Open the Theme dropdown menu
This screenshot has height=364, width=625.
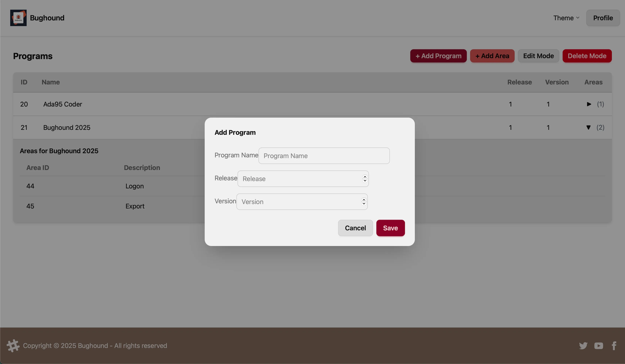pyautogui.click(x=566, y=18)
